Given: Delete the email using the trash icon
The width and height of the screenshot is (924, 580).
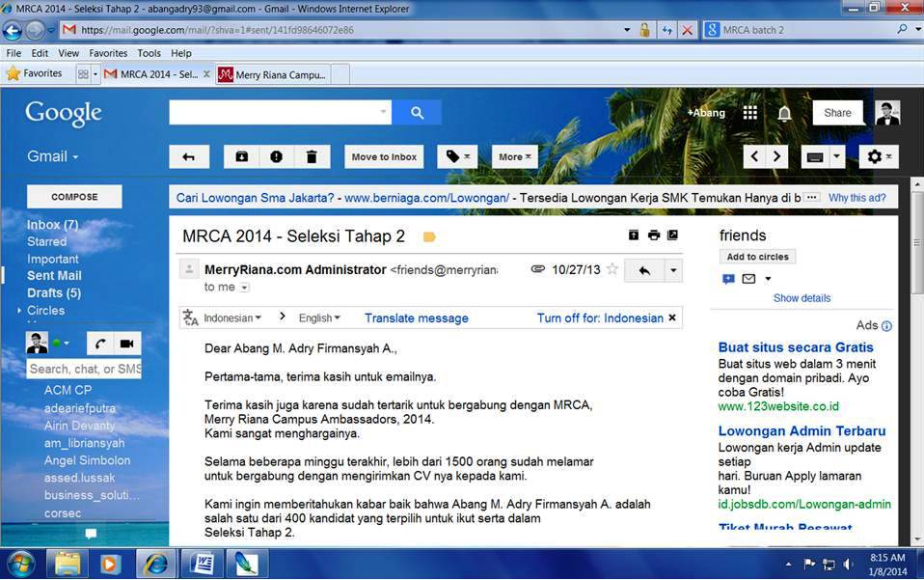Looking at the screenshot, I should pos(312,156).
